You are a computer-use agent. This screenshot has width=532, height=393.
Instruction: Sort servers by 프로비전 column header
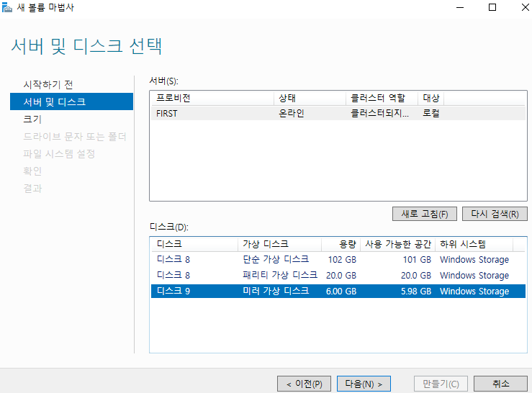point(212,98)
